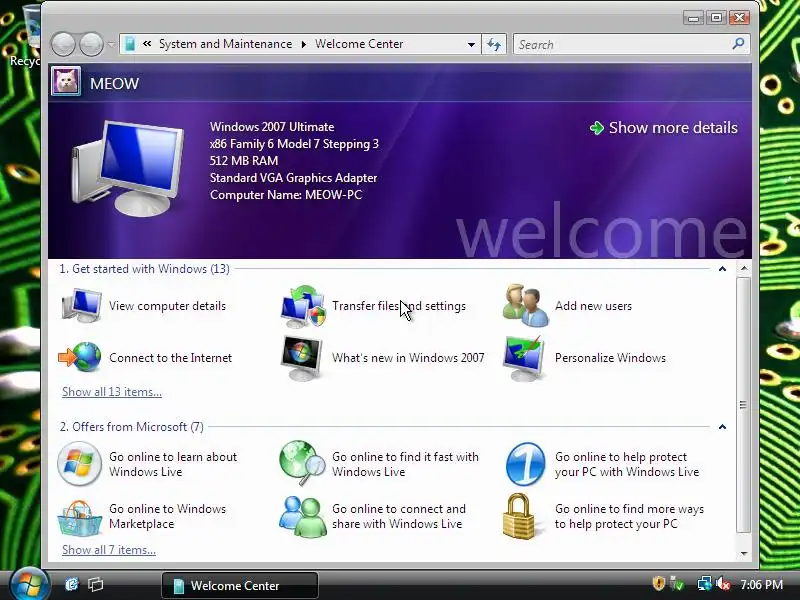Expand arrow after System and Maintenance
Viewport: 800px width, 600px height.
[x=304, y=44]
